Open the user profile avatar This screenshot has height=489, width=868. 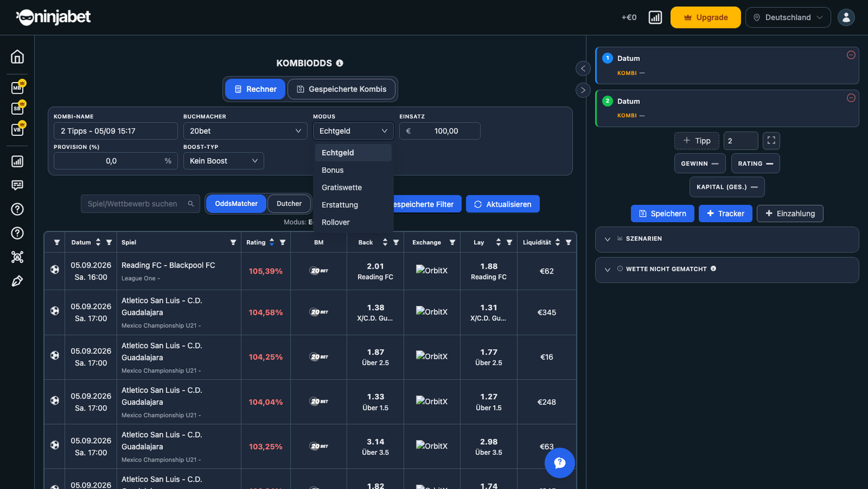(846, 17)
